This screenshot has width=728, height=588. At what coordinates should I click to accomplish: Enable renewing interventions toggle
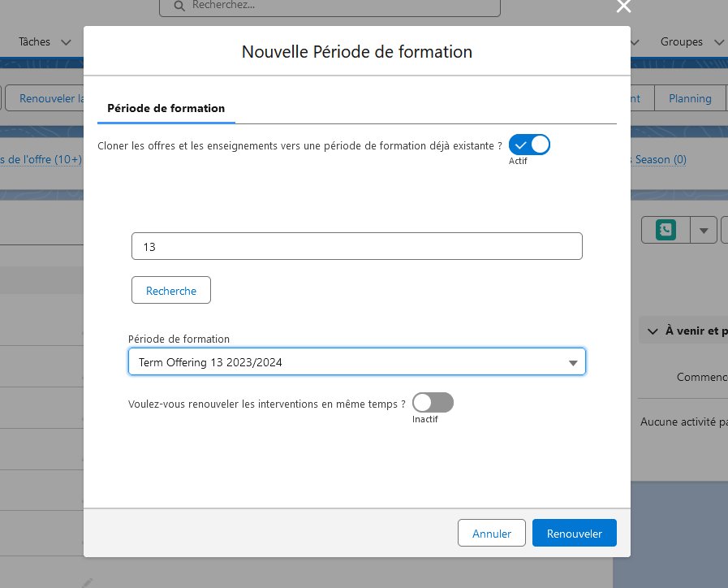point(433,403)
